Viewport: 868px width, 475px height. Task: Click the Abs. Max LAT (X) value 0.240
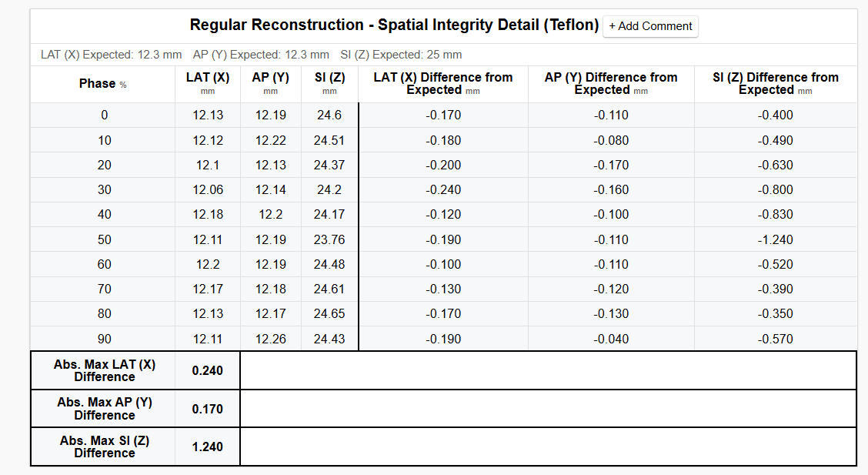pyautogui.click(x=208, y=371)
